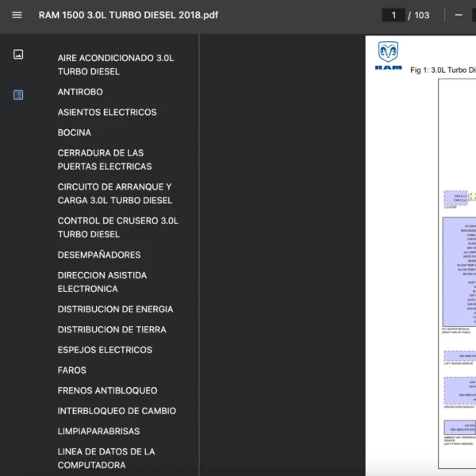The image size is (476, 476).
Task: Go to ASIENTOS ELECTRICOS in the outline
Action: pyautogui.click(x=107, y=113)
